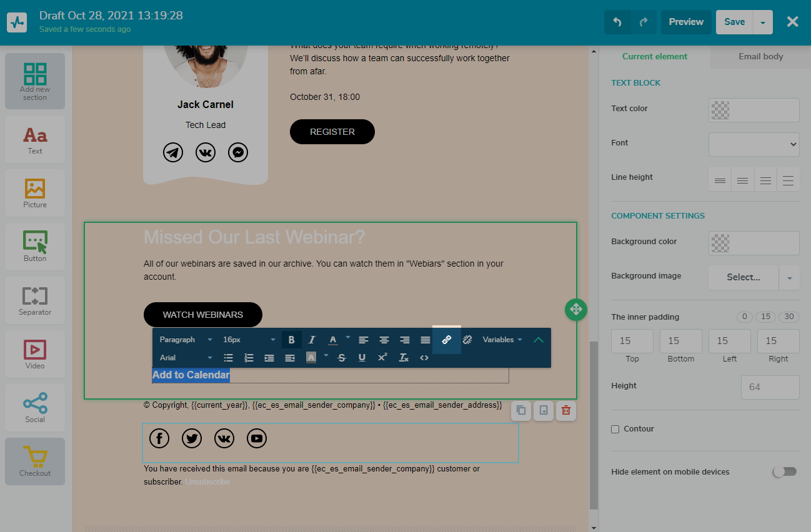
Task: Click the Top padding input field
Action: click(x=632, y=341)
